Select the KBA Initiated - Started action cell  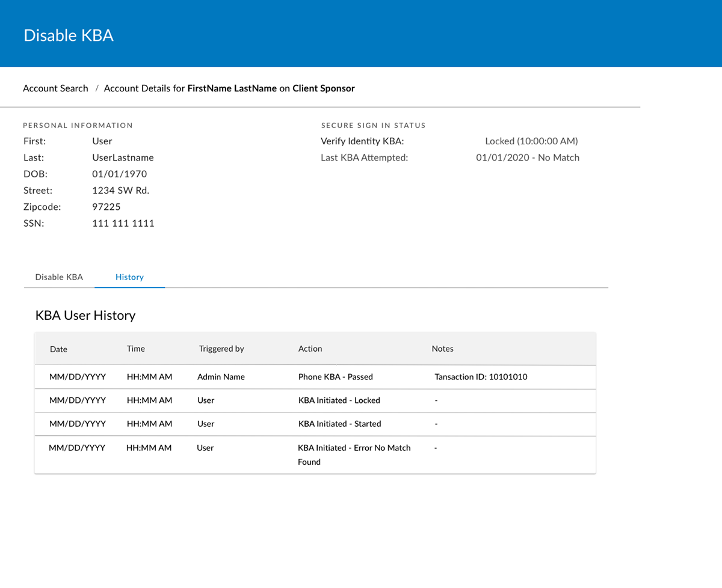pos(339,424)
